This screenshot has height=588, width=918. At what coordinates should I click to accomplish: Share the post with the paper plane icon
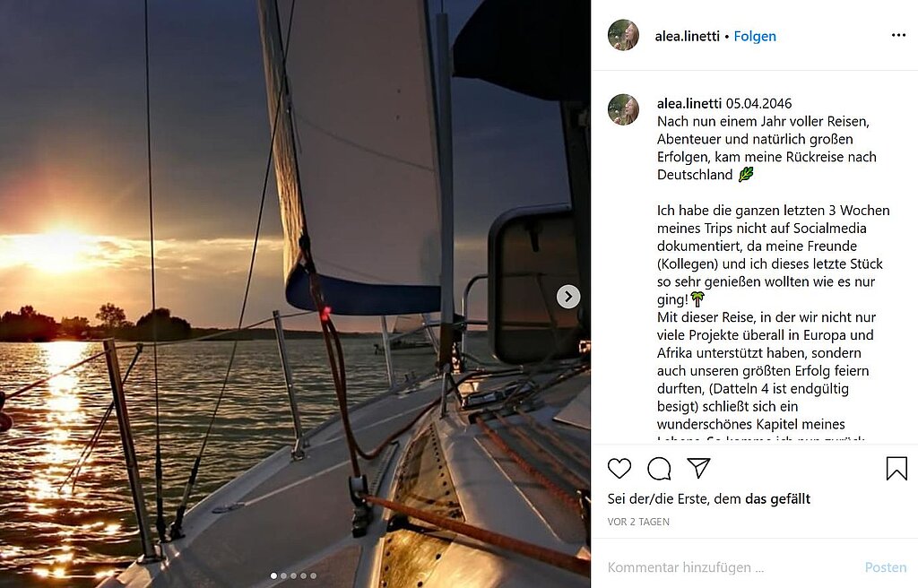click(x=698, y=468)
